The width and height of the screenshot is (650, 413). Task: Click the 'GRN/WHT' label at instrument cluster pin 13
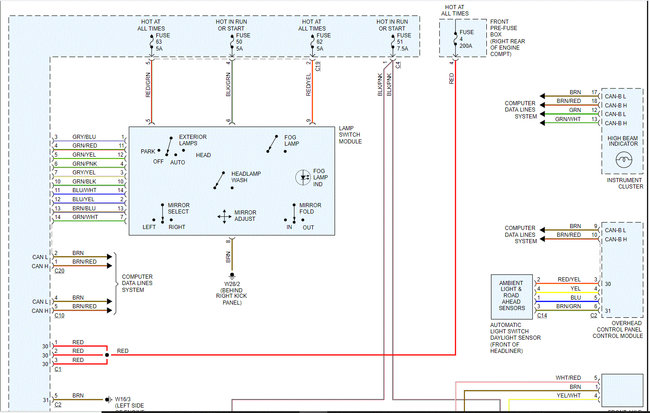(568, 119)
